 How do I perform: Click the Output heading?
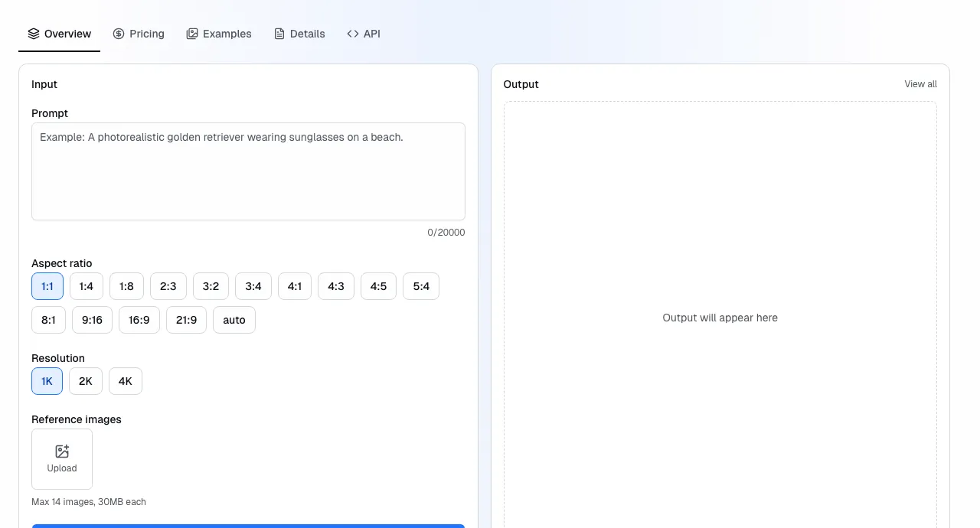click(x=521, y=84)
